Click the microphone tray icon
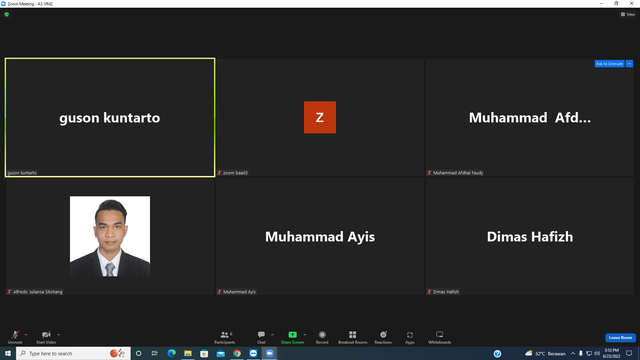The height and width of the screenshot is (360, 640). [580, 353]
